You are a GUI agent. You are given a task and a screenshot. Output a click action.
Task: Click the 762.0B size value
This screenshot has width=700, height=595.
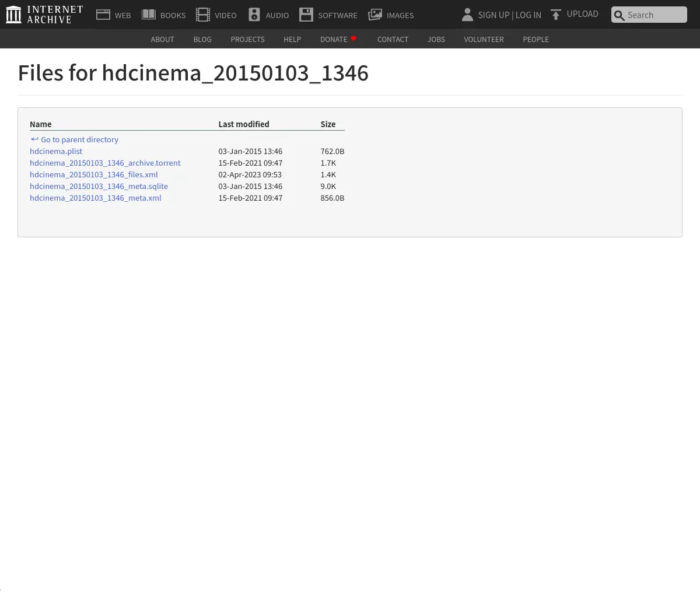[x=332, y=151]
